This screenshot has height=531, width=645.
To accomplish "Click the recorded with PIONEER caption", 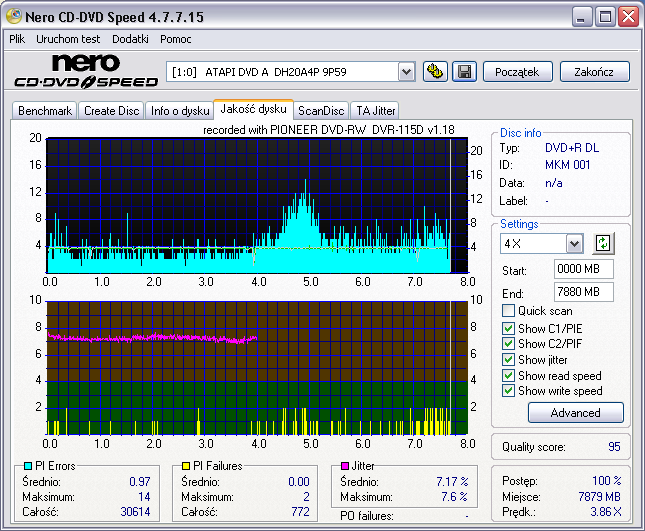I will pos(329,130).
